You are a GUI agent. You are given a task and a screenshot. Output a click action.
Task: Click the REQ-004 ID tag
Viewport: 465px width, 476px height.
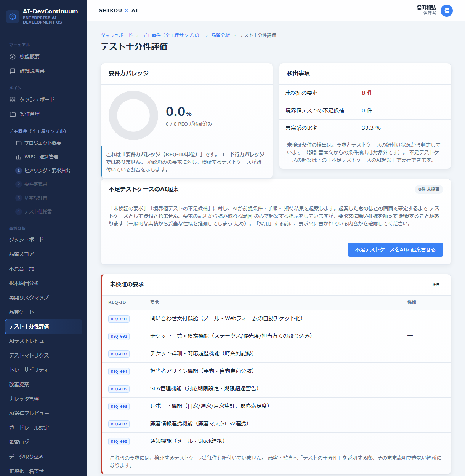(119, 372)
